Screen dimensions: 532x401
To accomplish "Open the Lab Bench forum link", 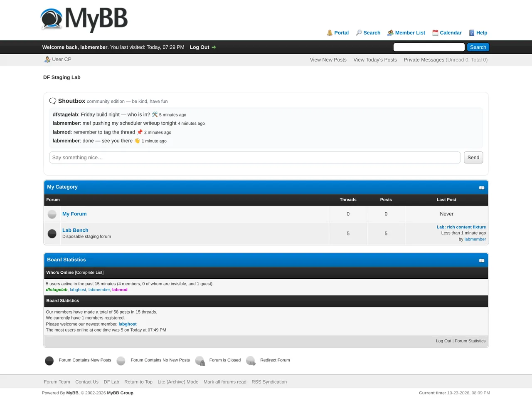I will [75, 230].
